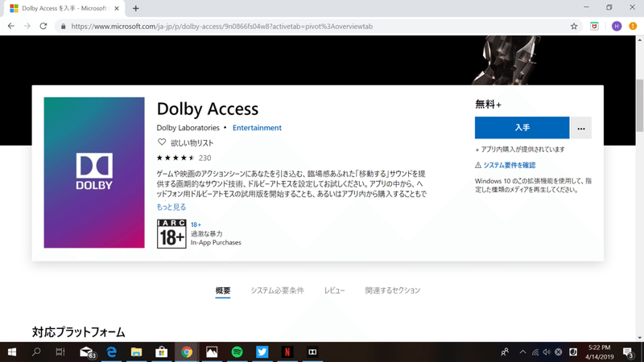Click the 18+ rating link
Screen dimensions: 644x362
coord(196,224)
